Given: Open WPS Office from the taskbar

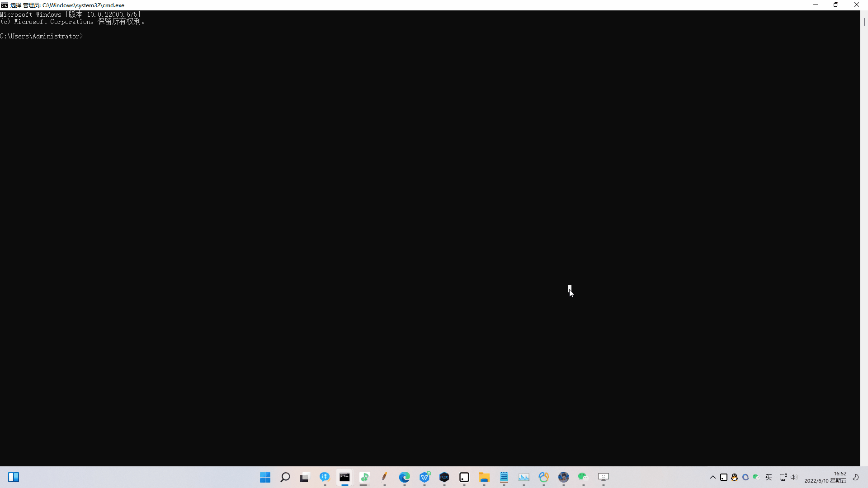Looking at the screenshot, I should 425,477.
